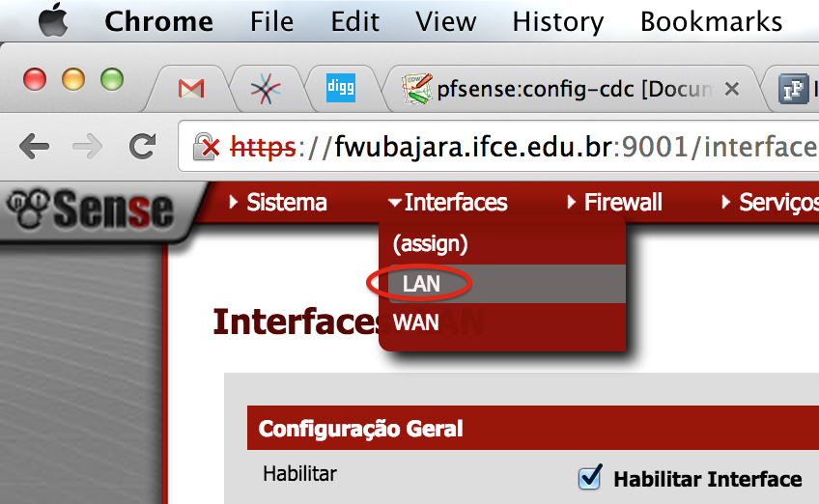Click the browser forward arrow
The width and height of the screenshot is (819, 504).
87,146
